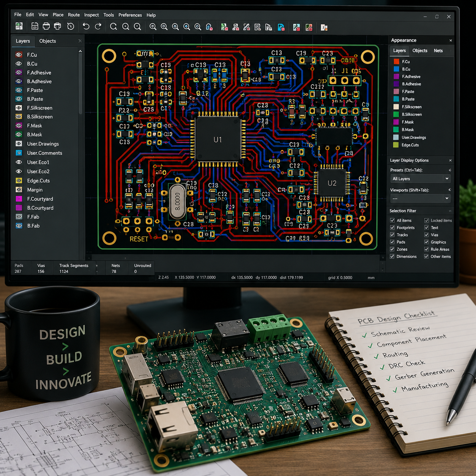Select the U1 chip on the board
This screenshot has height=476, width=476.
click(218, 140)
